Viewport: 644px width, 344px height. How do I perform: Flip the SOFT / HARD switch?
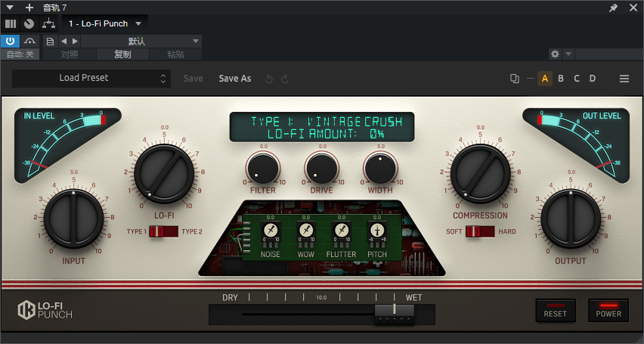[x=480, y=231]
